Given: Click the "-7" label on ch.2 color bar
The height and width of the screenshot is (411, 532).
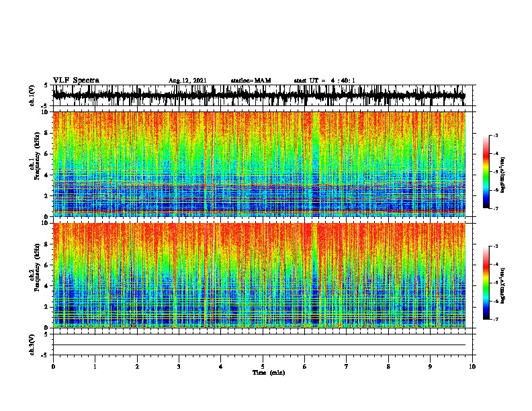Looking at the screenshot, I should pyautogui.click(x=495, y=319).
